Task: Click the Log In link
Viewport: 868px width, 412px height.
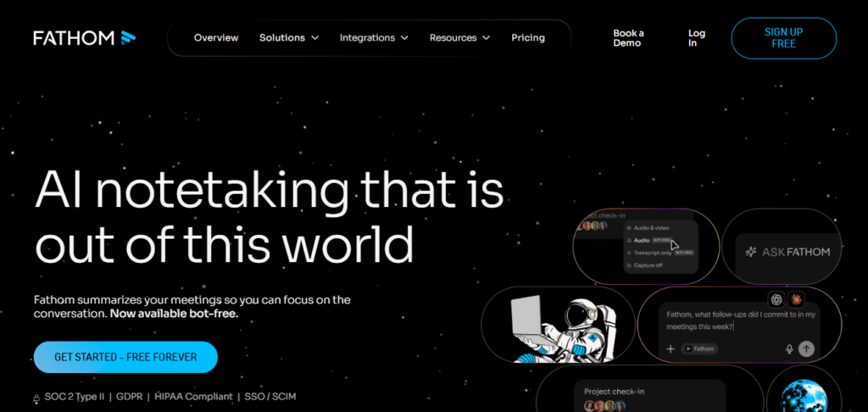Action: point(697,38)
